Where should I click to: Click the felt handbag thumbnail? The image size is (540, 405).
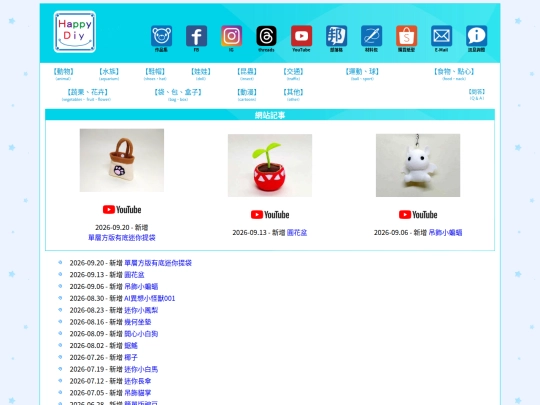[x=122, y=160]
